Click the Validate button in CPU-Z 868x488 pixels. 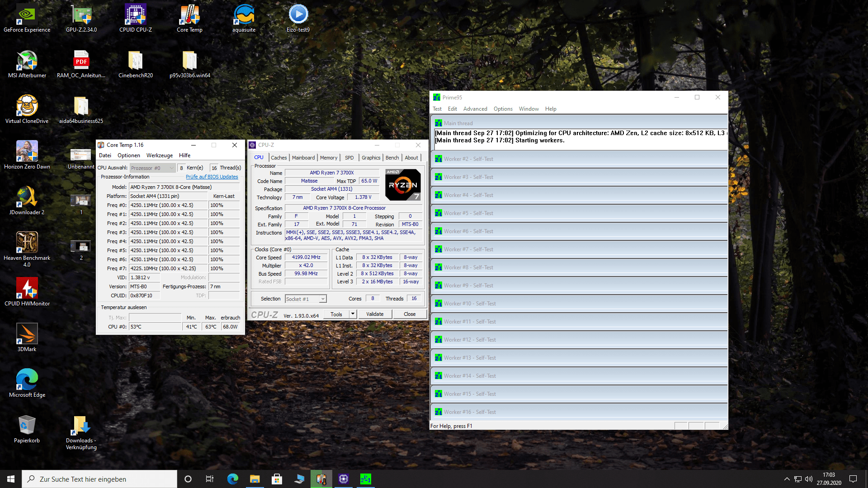pyautogui.click(x=375, y=314)
